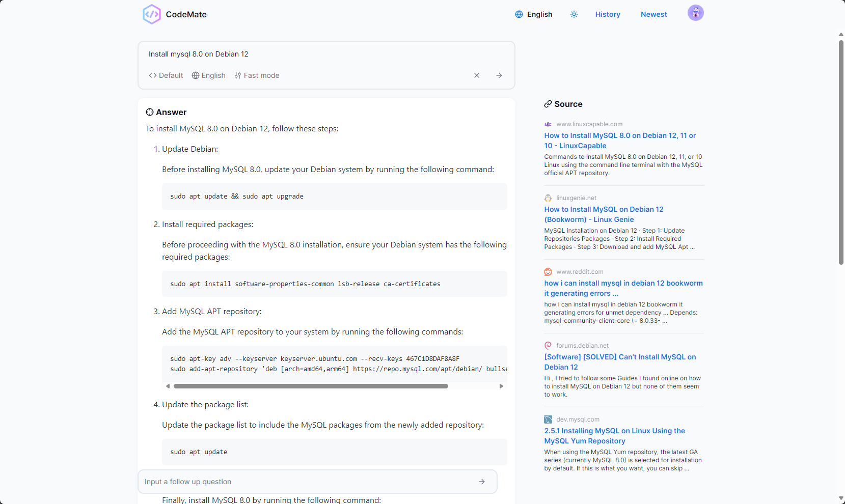Viewport: 845px width, 504px height.
Task: Click the dev.mysql.com favicon
Action: point(548,419)
